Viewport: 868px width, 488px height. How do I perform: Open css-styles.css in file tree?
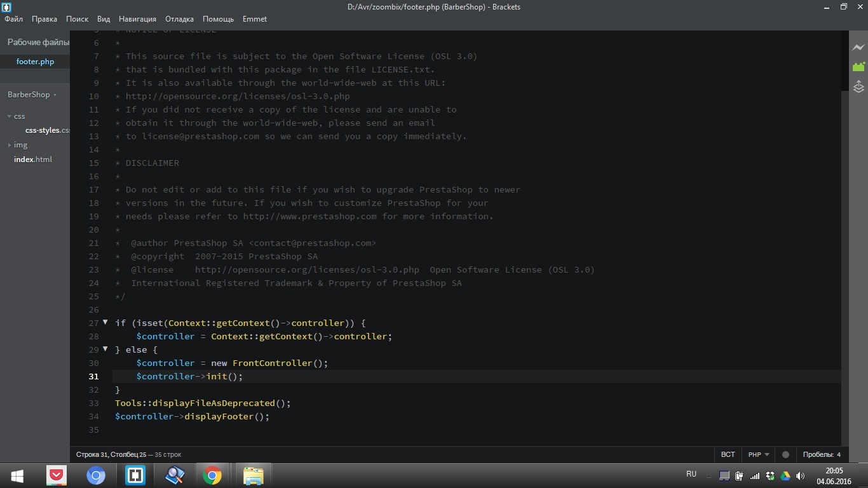[48, 130]
